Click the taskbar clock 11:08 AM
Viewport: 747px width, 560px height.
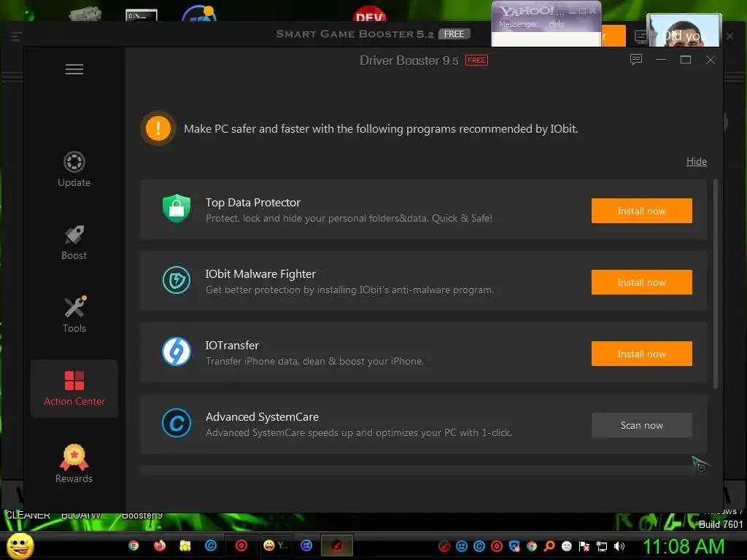pos(684,546)
